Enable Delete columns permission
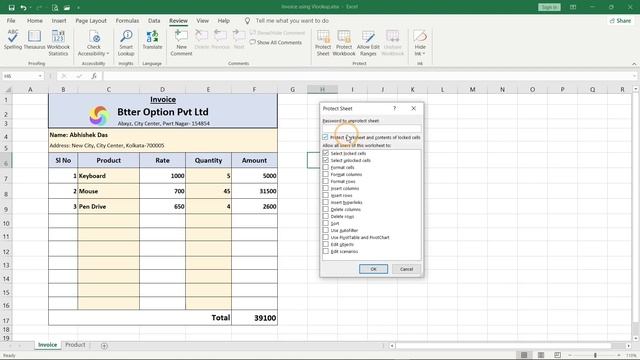The height and width of the screenshot is (360, 640). pyautogui.click(x=326, y=209)
